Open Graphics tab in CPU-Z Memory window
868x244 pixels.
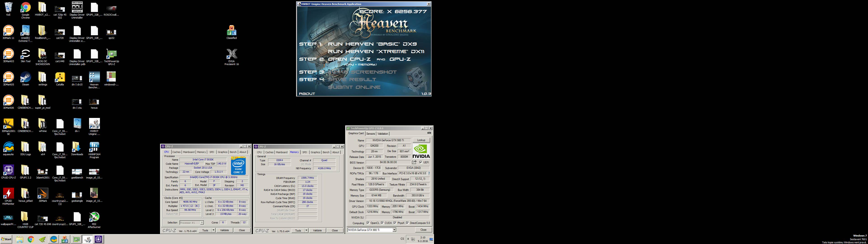315,152
